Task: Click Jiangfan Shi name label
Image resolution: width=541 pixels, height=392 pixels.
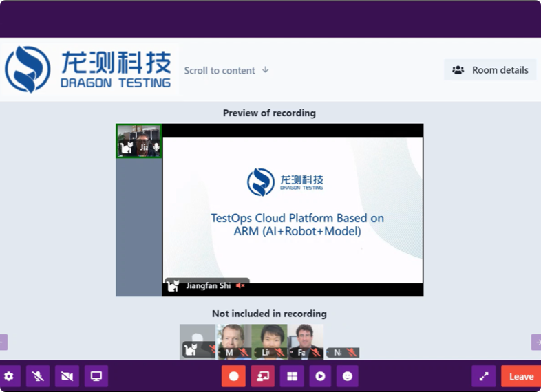Action: point(209,285)
